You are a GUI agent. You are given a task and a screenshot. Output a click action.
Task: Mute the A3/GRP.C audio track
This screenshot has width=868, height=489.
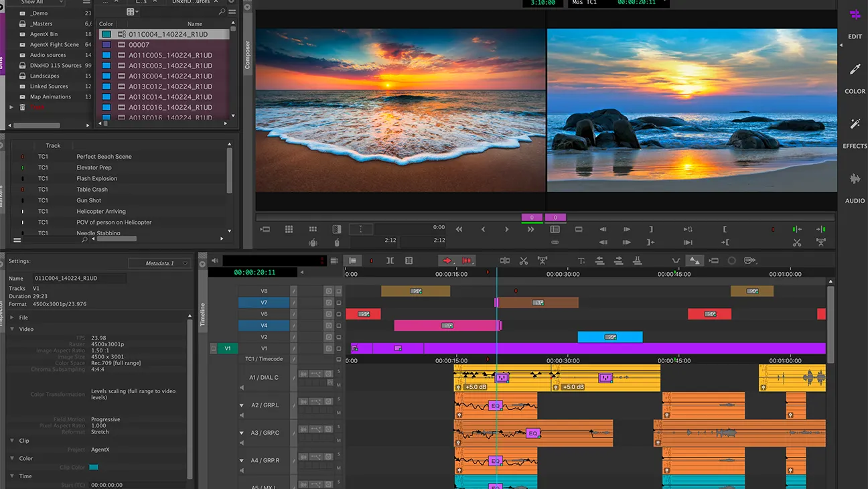click(x=338, y=441)
